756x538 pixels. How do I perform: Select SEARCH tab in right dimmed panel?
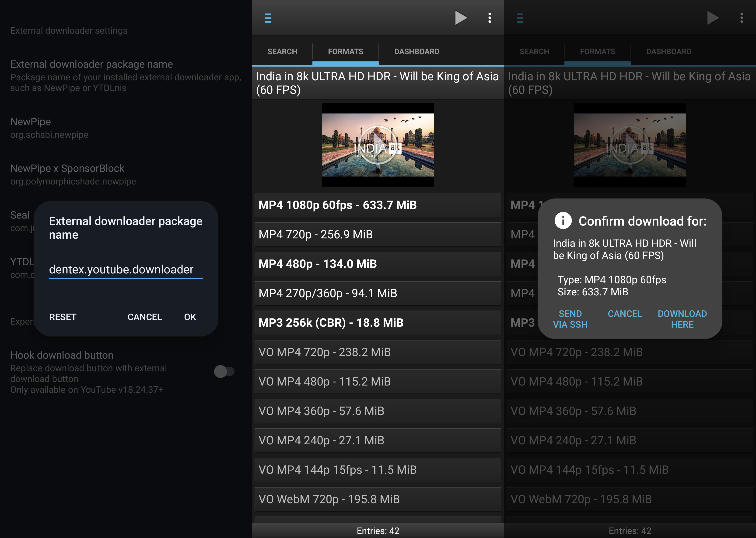click(534, 52)
